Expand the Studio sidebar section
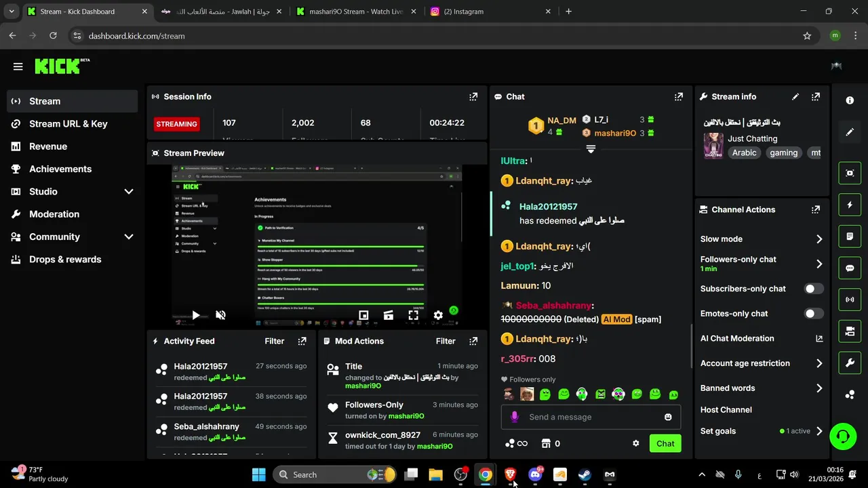Screen dimensions: 868x488 (129, 192)
